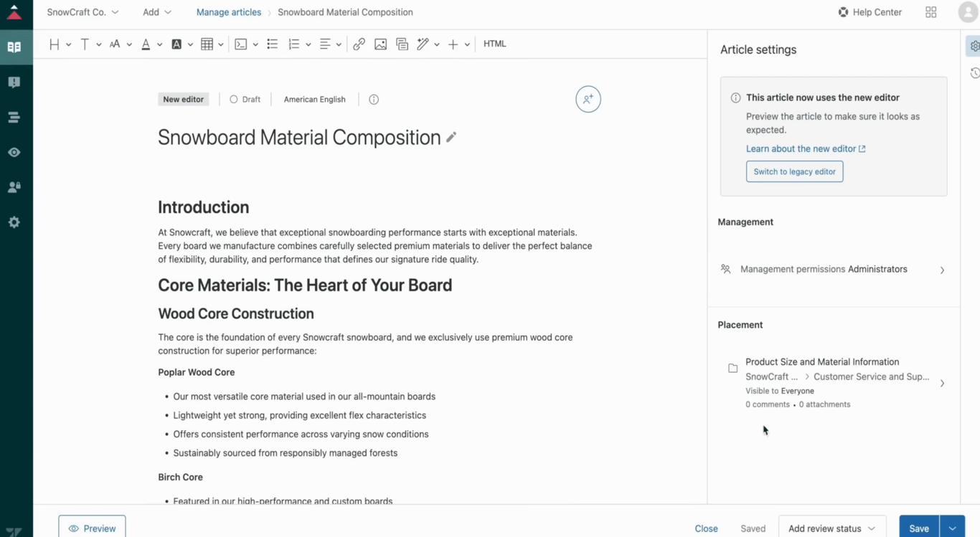Open Learn about the new editor link
This screenshot has height=537, width=980.
click(x=806, y=148)
